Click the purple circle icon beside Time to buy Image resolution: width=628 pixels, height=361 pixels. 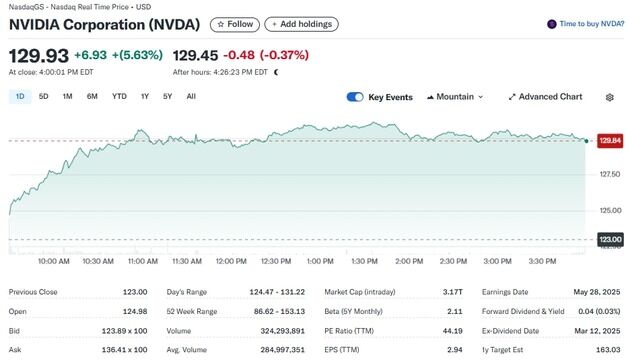(552, 24)
